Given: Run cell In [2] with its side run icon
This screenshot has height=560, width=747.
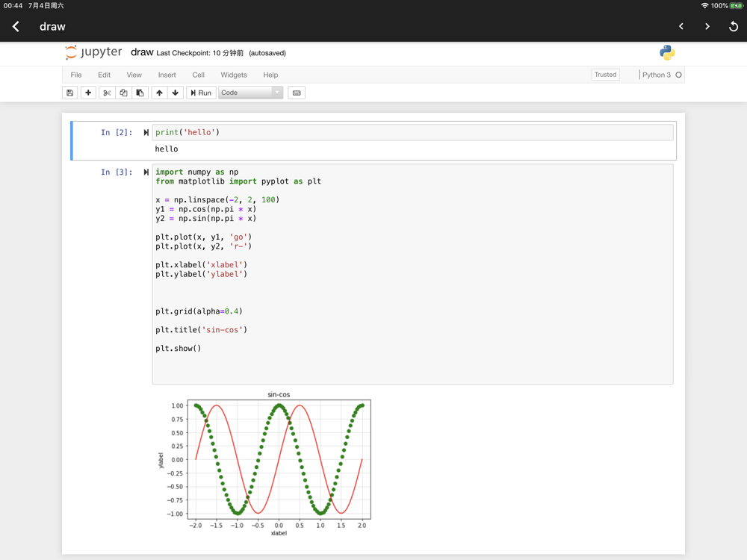Looking at the screenshot, I should [146, 133].
